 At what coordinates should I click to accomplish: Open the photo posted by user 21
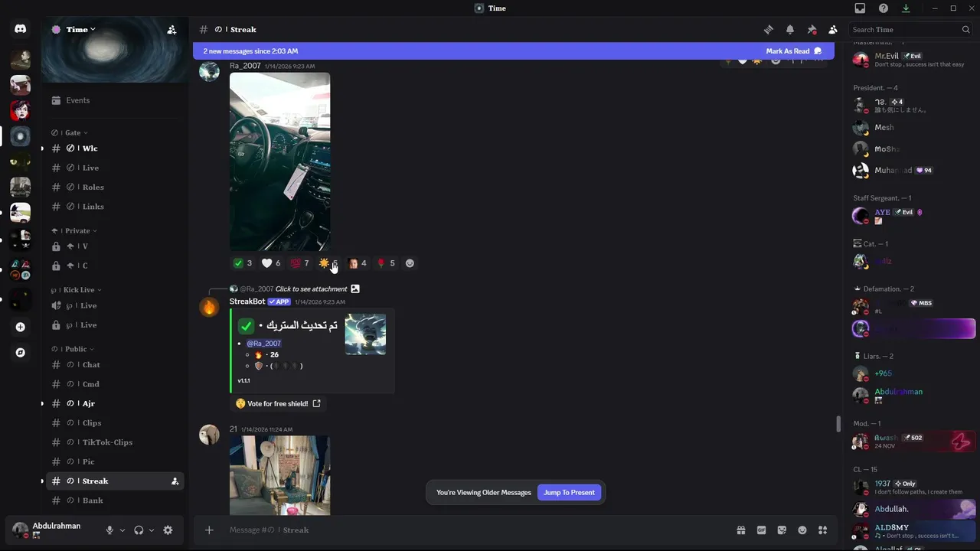[x=279, y=475]
